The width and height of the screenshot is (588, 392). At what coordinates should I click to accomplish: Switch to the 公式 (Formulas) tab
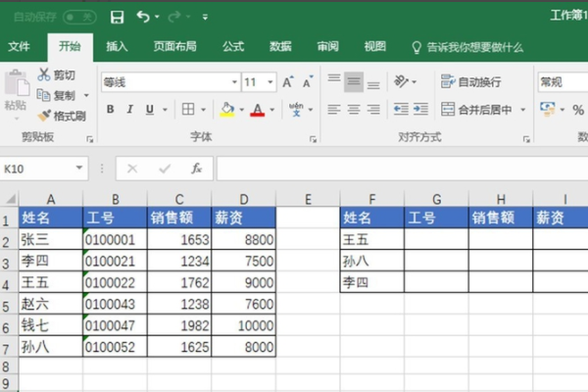tap(233, 46)
